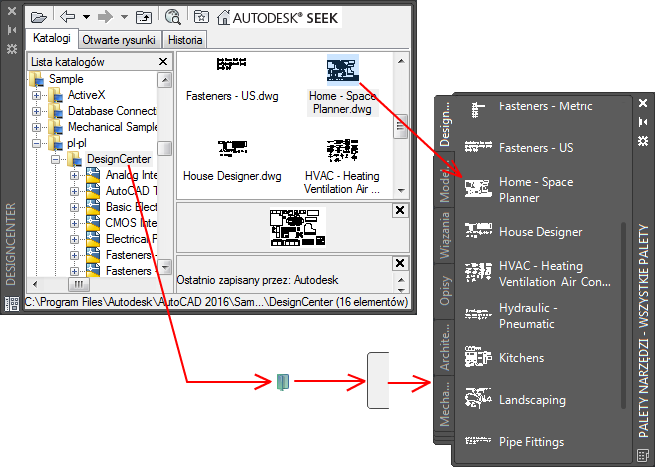Click the Home house icon
The width and height of the screenshot is (658, 471).
[223, 18]
